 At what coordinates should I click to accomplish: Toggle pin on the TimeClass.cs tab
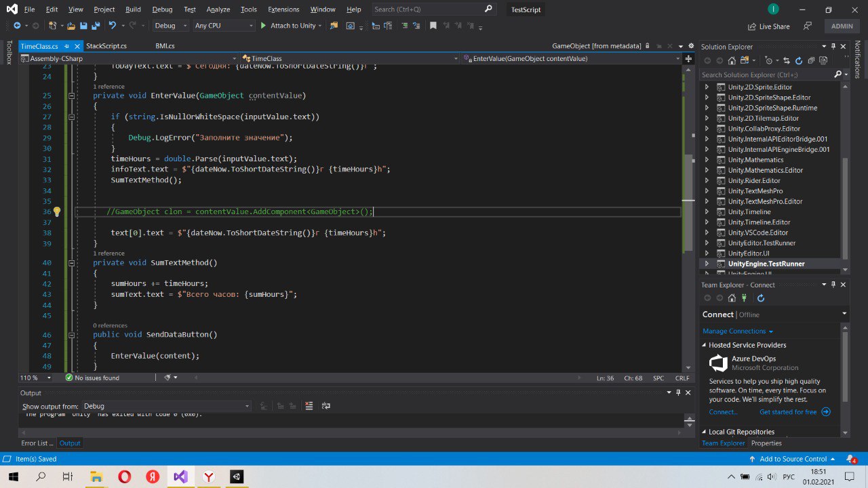coord(66,46)
